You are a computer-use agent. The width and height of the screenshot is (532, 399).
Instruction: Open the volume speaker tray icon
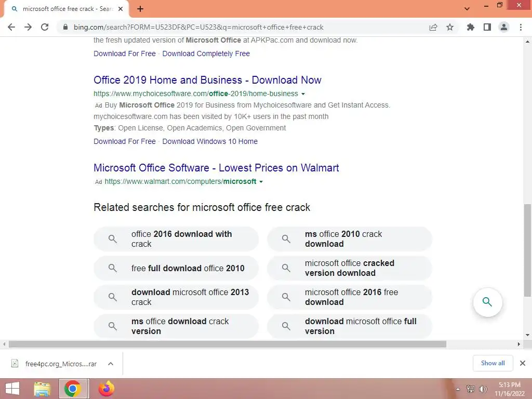(x=483, y=389)
